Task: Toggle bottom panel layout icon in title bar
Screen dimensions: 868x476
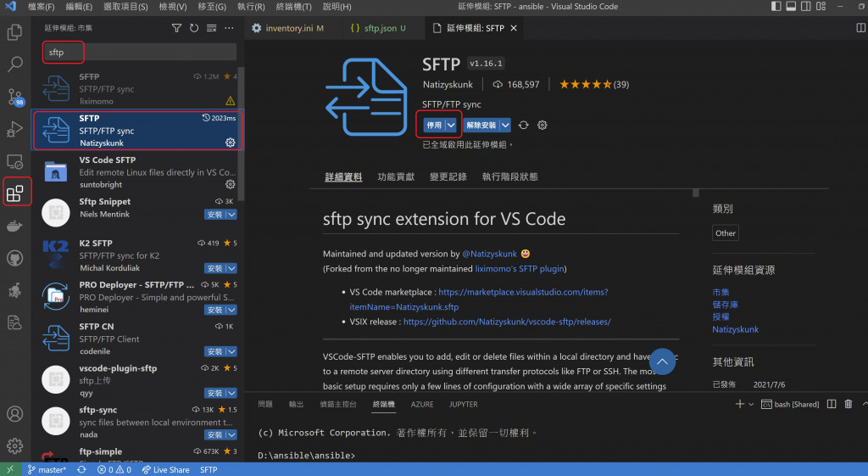Action: 791,7
